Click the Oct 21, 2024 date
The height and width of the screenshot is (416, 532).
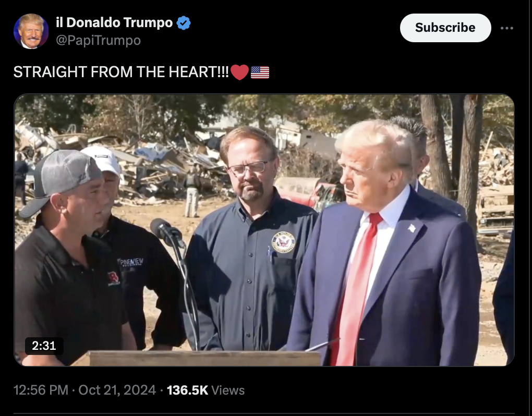117,390
